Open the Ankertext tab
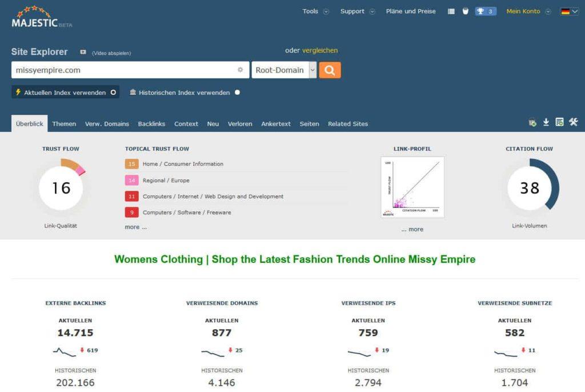This screenshot has width=585, height=392. pyautogui.click(x=276, y=123)
